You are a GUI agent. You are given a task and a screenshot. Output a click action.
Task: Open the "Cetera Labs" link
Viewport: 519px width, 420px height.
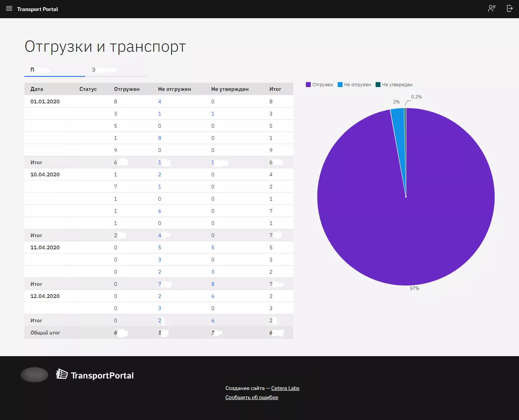[x=285, y=388]
